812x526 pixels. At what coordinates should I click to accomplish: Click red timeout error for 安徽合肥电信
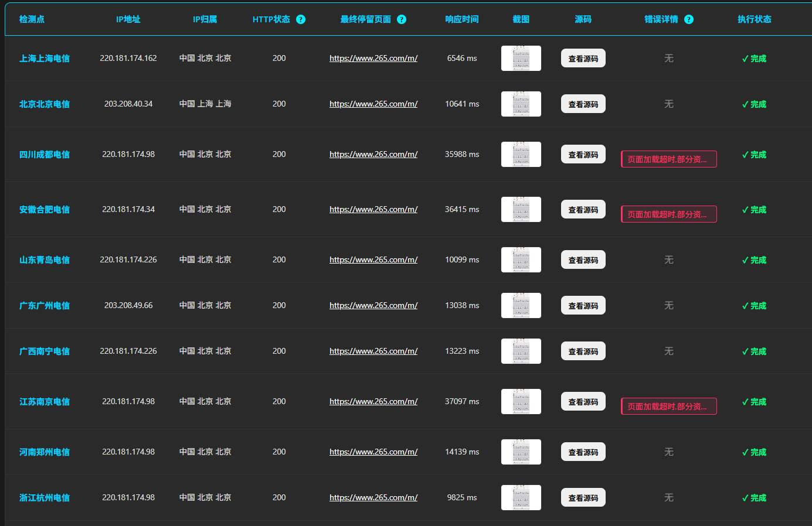(x=668, y=214)
